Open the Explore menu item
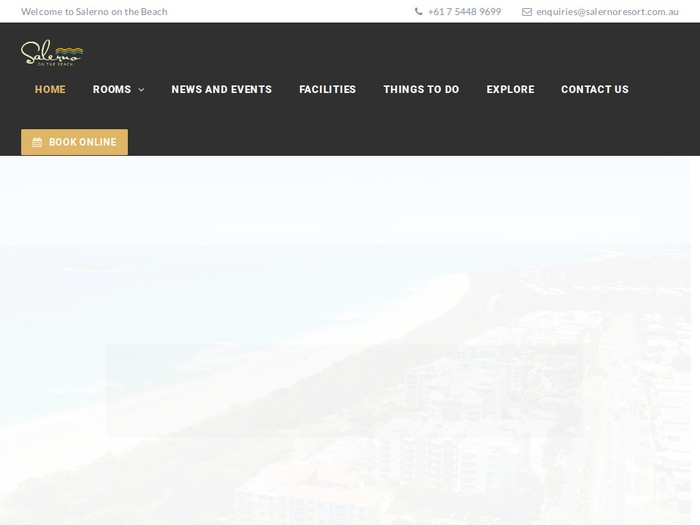The image size is (700, 525). tap(510, 89)
